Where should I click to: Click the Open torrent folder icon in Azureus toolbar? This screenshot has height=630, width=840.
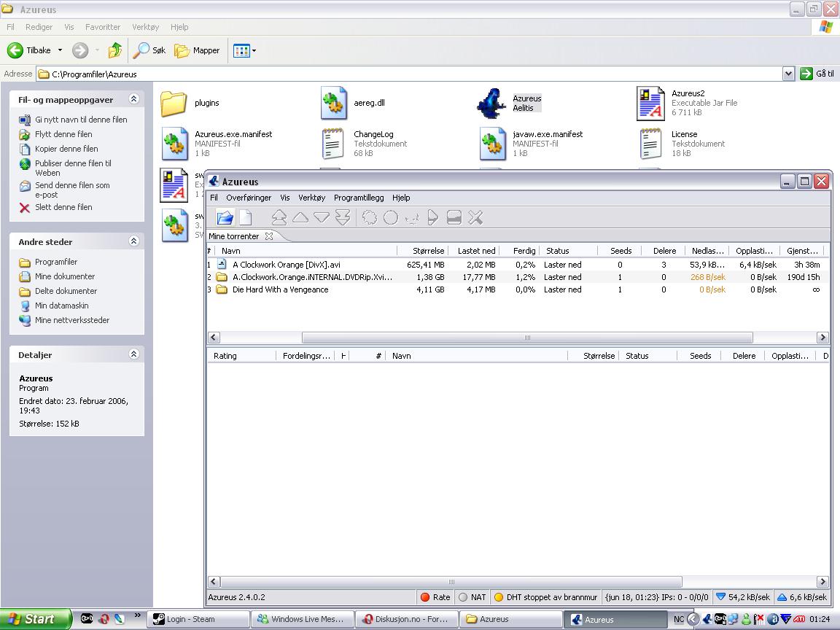pos(225,217)
